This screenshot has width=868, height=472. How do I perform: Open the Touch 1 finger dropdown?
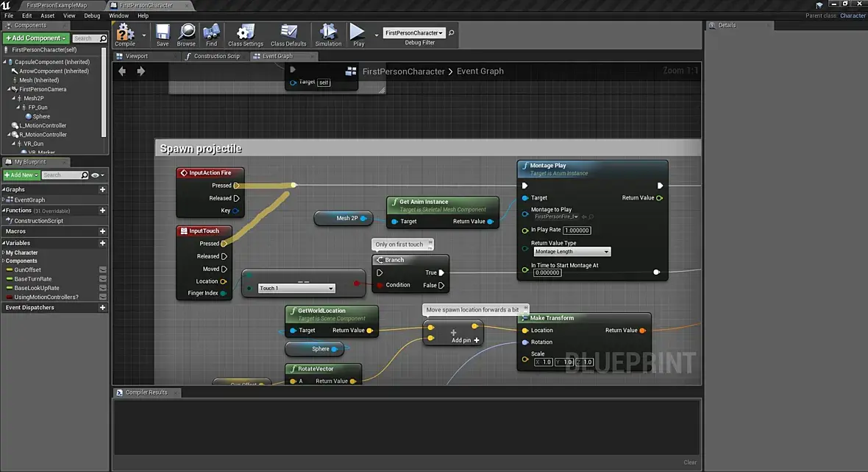pyautogui.click(x=296, y=288)
